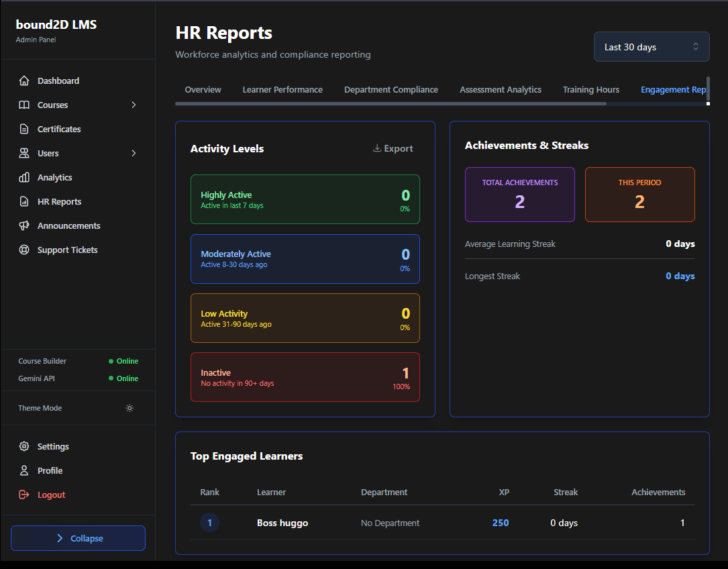
Task: Export the Activity Levels data
Action: [x=393, y=149]
